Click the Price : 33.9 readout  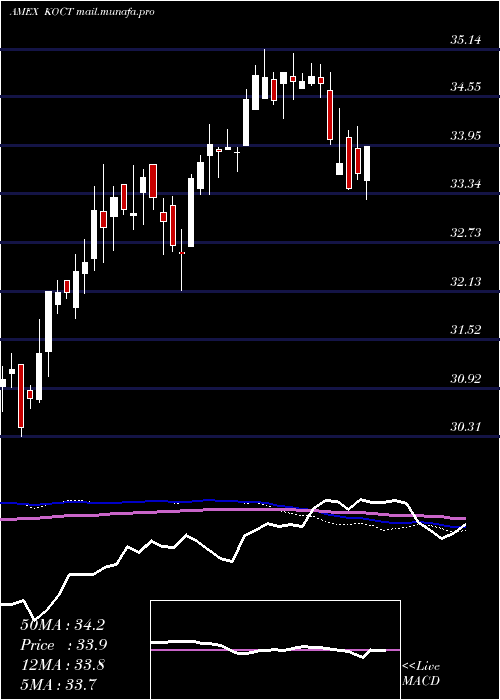coord(63,645)
